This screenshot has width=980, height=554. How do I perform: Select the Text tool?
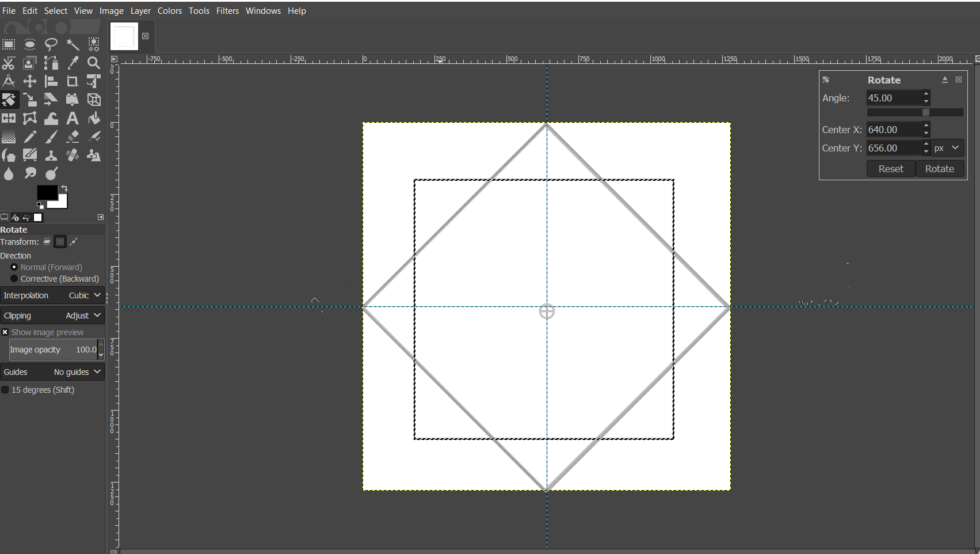pos(73,118)
